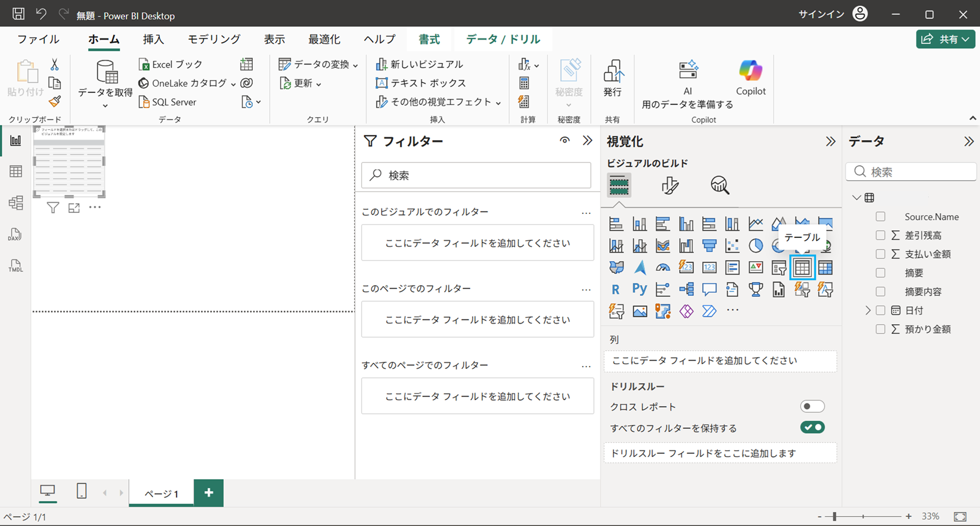Check the 預かり金額 field checkbox

(881, 329)
